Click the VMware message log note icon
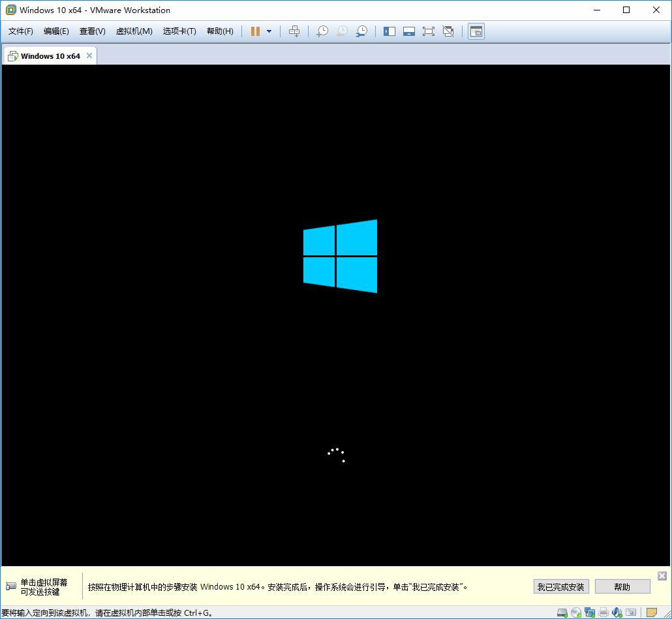Screen dimensions: 672x619 [650, 612]
